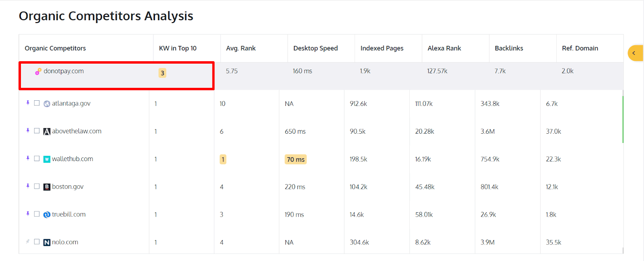Click the donotpay.com favicon icon

[x=38, y=71]
